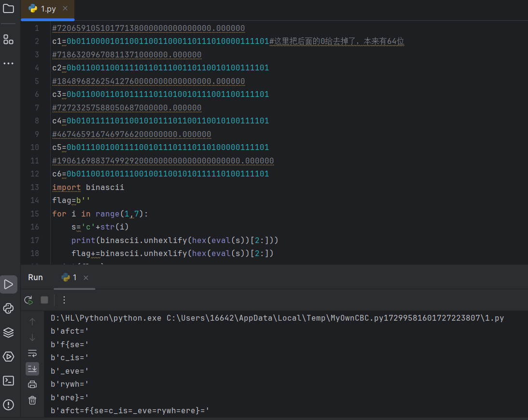The height and width of the screenshot is (420, 528).
Task: Click the 'import binascii' line
Action: (88, 187)
